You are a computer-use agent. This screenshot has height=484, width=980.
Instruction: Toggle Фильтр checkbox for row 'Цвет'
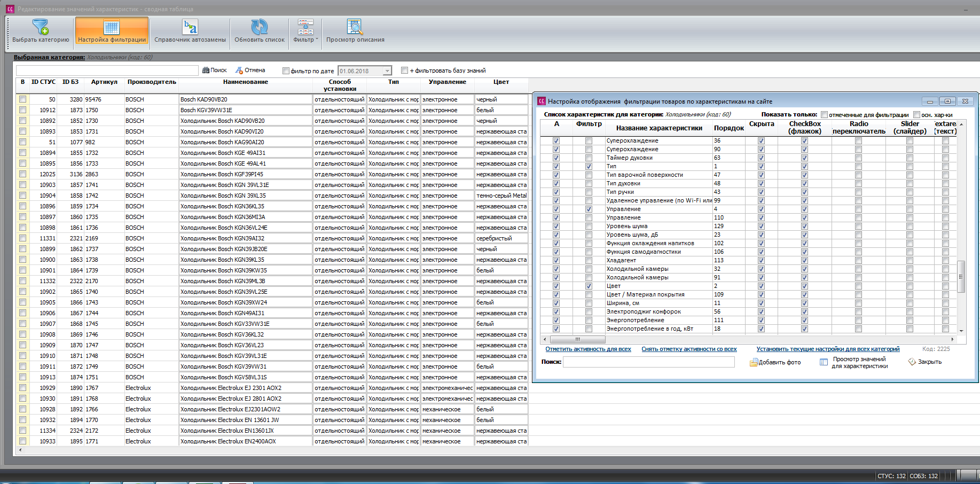pyautogui.click(x=589, y=286)
